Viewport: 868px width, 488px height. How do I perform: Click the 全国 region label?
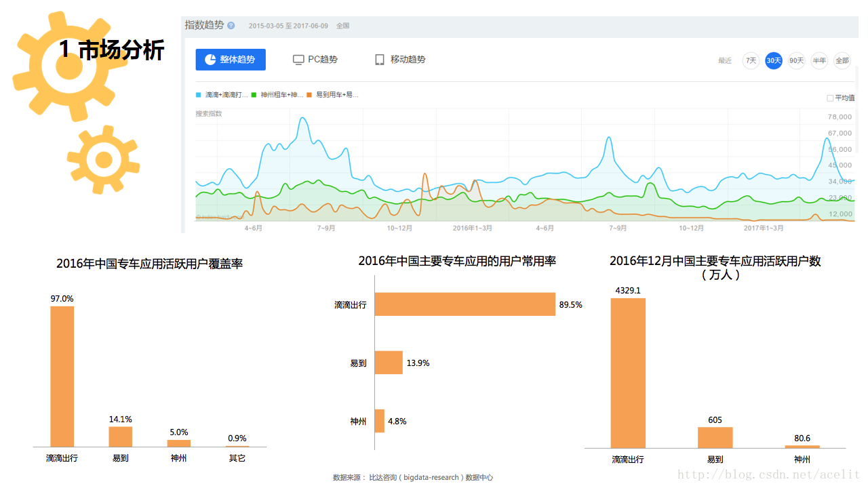[x=343, y=26]
